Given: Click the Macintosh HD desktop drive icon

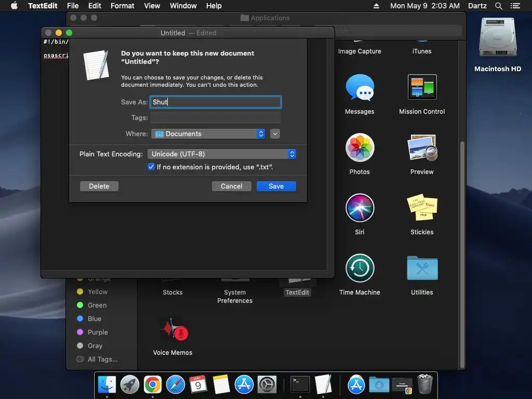Looking at the screenshot, I should pos(498,38).
